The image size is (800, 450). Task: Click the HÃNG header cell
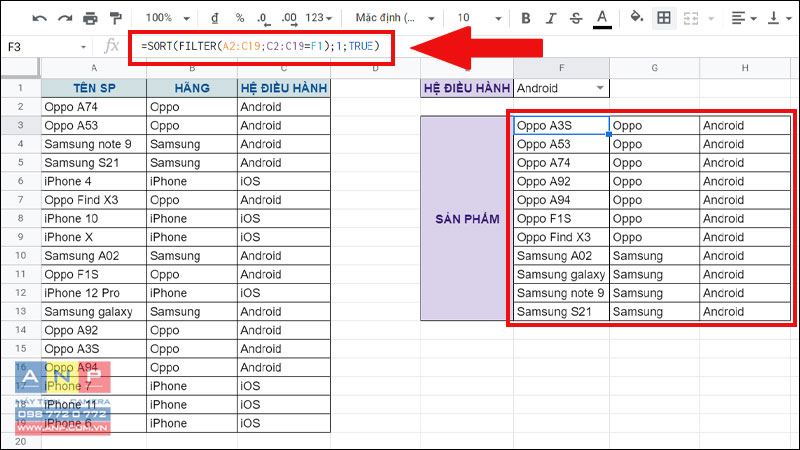point(192,88)
